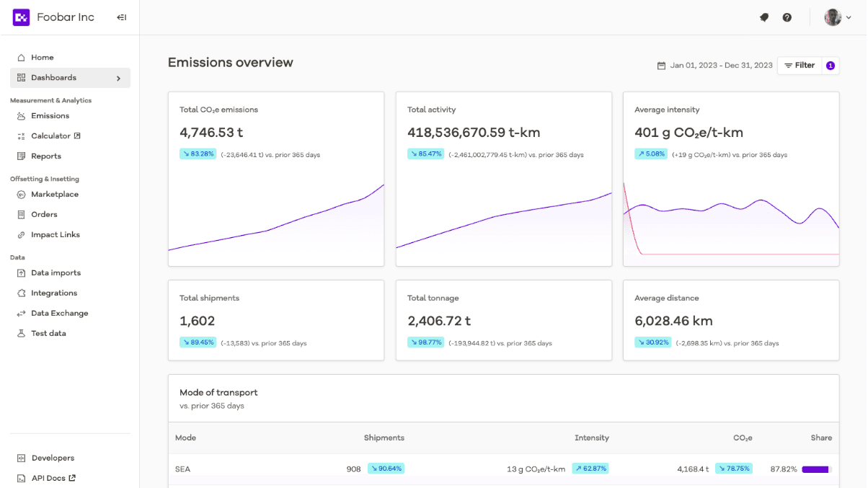Click the calendar icon beside date range

click(x=661, y=66)
